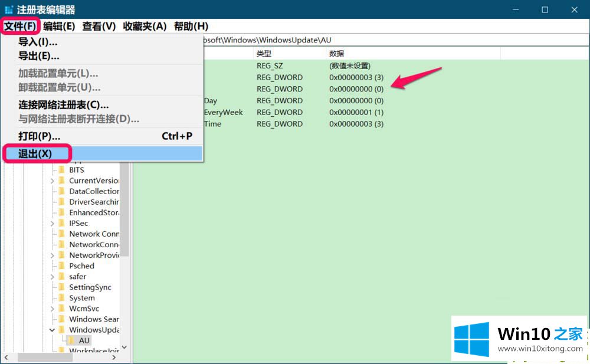Viewport: 590px width, 364px height.
Task: Collapse the WindowsUpdate tree node
Action: (x=53, y=330)
